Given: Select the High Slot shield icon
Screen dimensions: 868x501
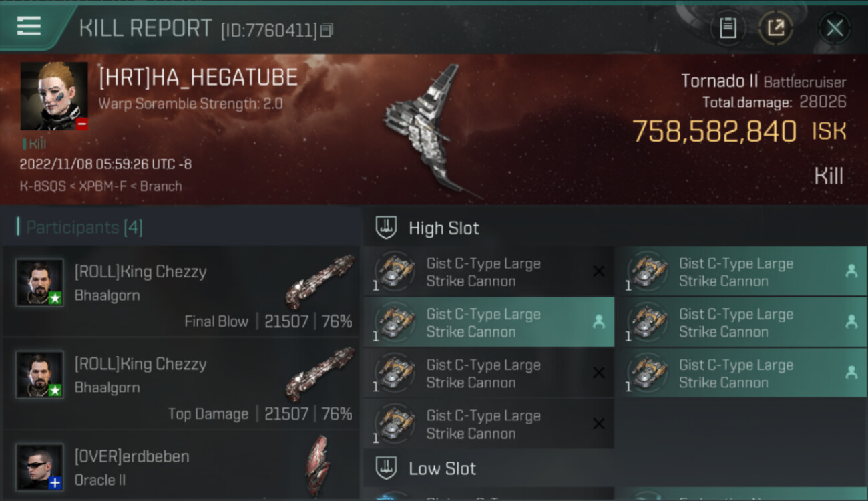Looking at the screenshot, I should [386, 228].
